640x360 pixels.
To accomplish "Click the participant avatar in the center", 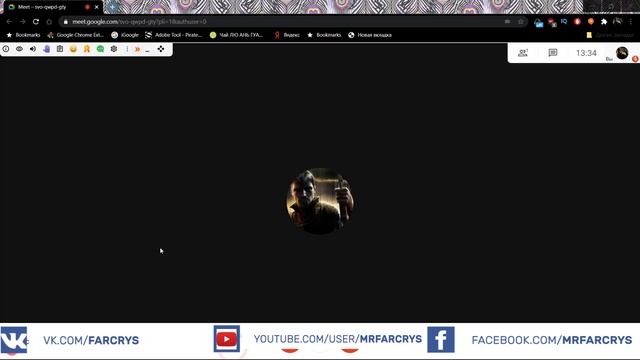I will tap(320, 201).
